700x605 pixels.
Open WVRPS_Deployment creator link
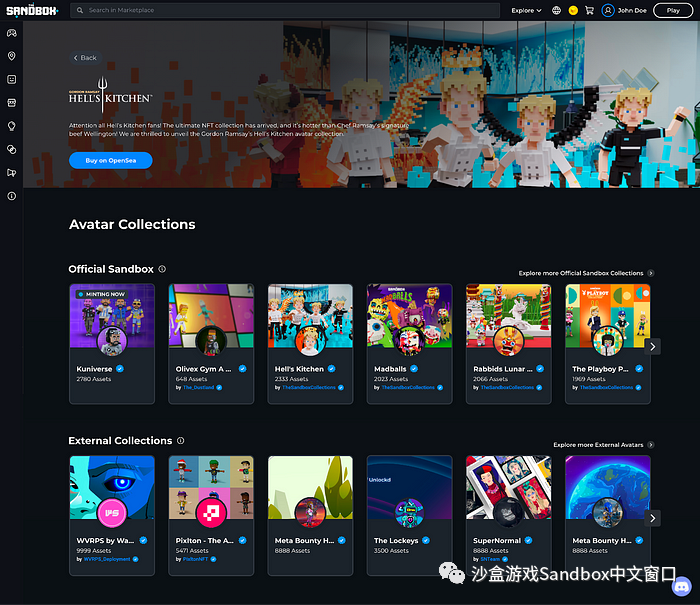107,559
